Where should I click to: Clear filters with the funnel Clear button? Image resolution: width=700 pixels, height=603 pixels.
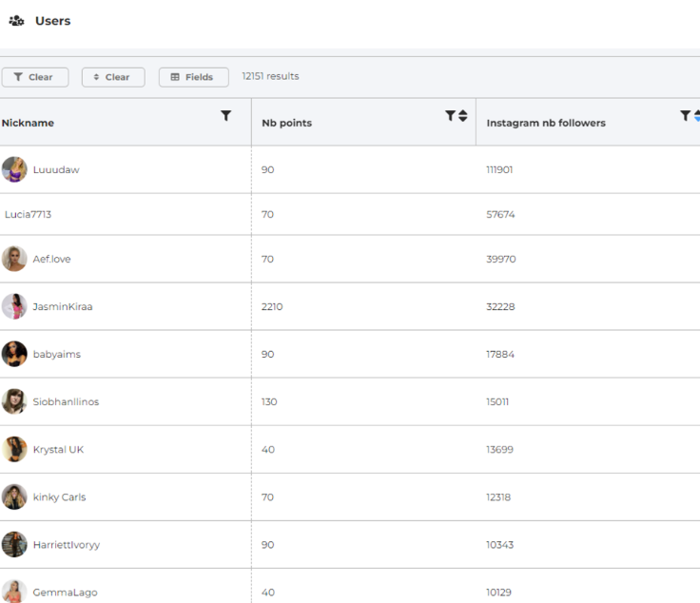click(35, 77)
